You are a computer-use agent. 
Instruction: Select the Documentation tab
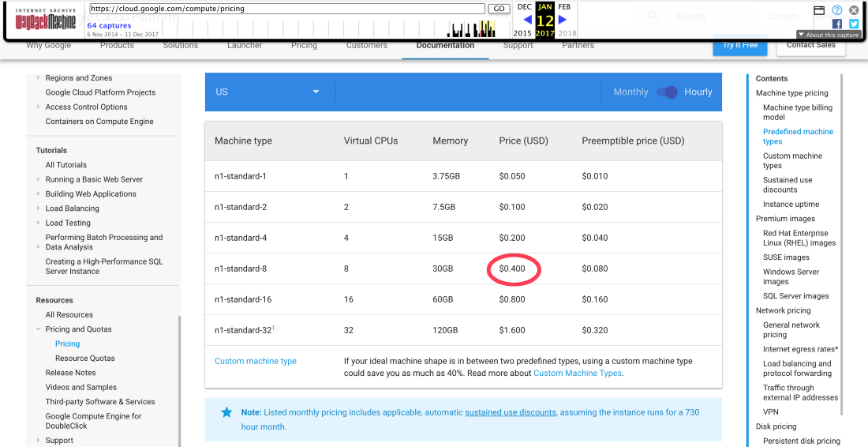[x=445, y=46]
